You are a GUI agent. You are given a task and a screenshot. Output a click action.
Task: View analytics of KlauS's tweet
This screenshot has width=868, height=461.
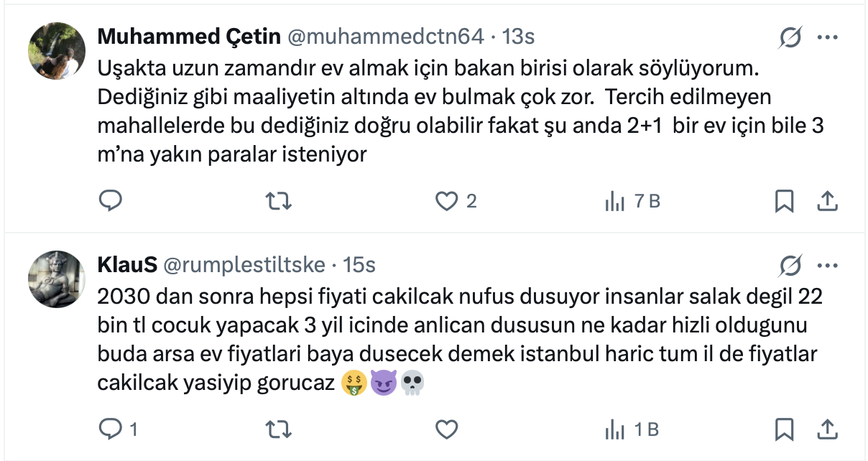(615, 429)
